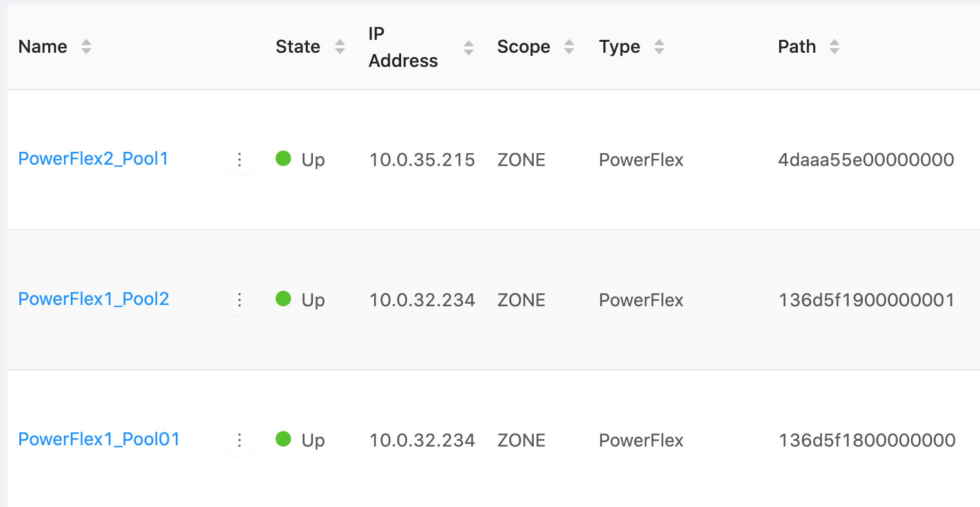
Task: Click the Path column header label
Action: tap(797, 47)
